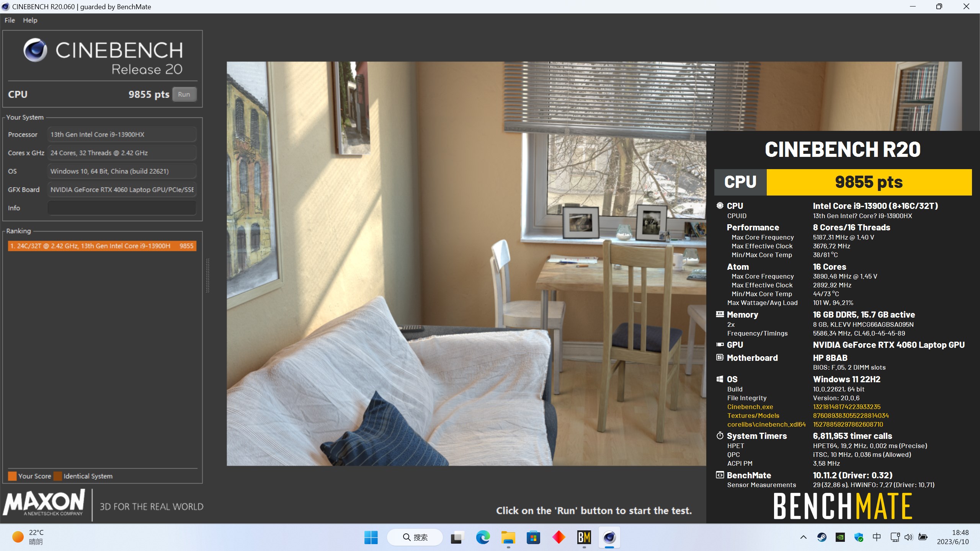The width and height of the screenshot is (980, 551).
Task: Click System Timers clock icon
Action: (x=720, y=435)
